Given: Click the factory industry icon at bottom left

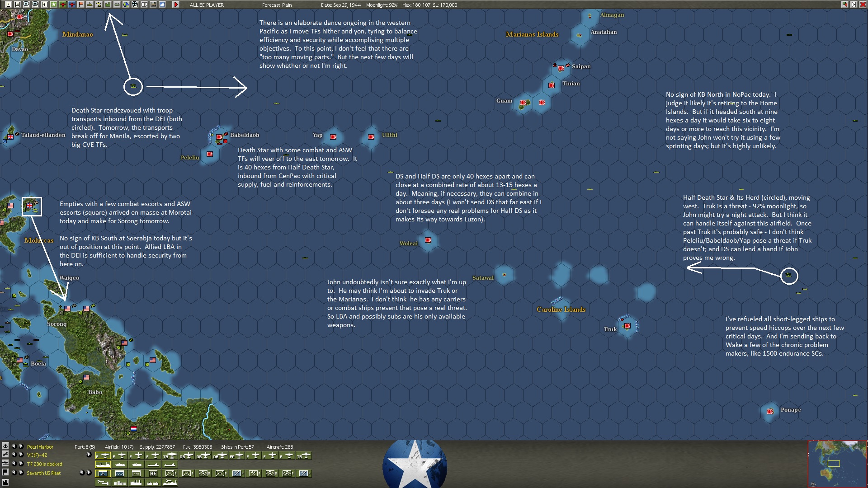Looking at the screenshot, I should (5, 482).
